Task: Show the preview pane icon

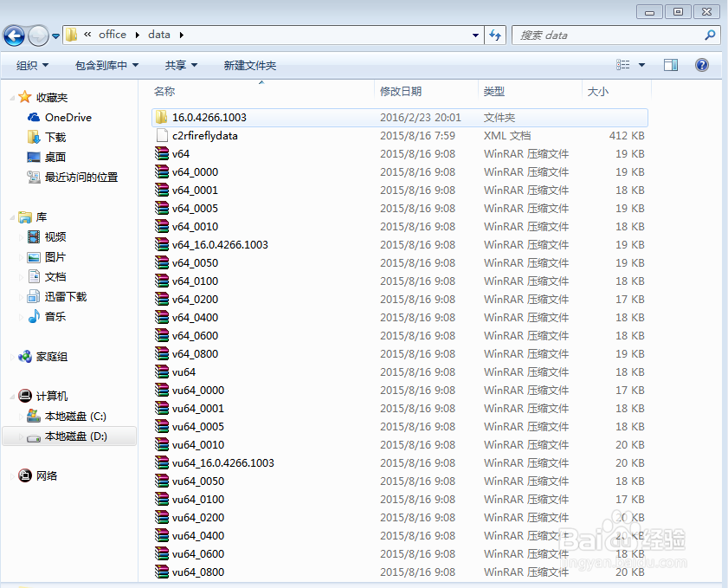Action: click(x=670, y=64)
